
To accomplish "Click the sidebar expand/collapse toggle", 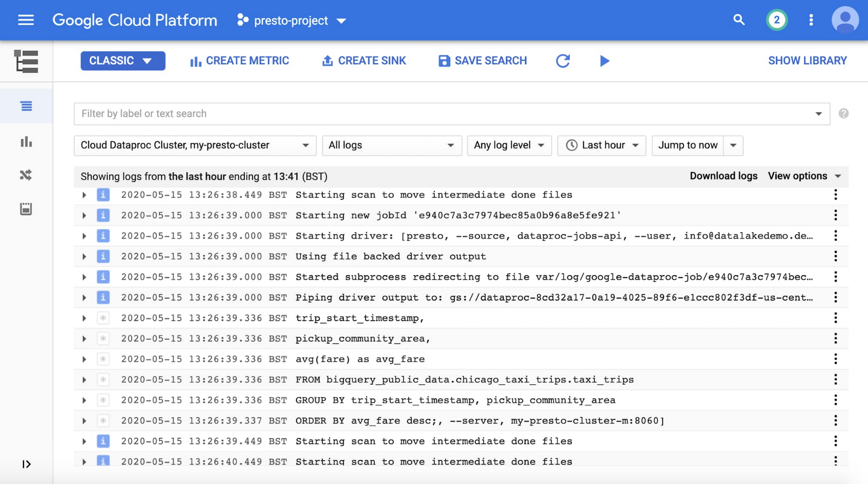I will 26,464.
